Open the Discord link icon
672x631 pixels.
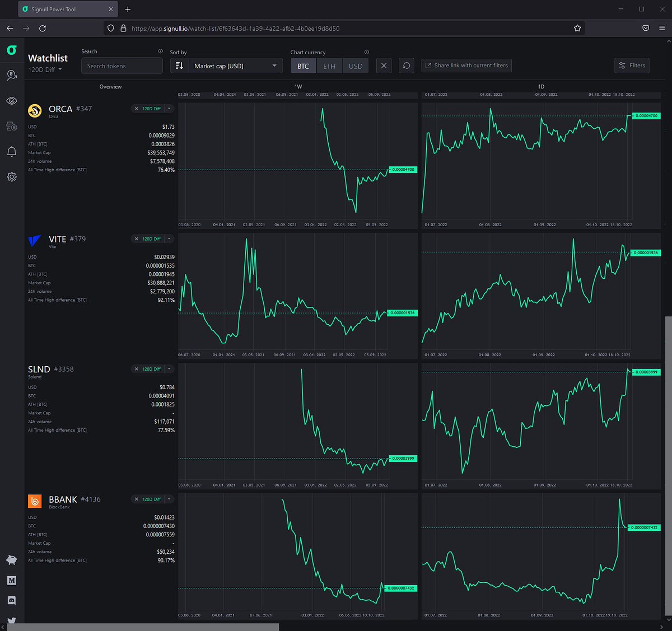[11, 601]
